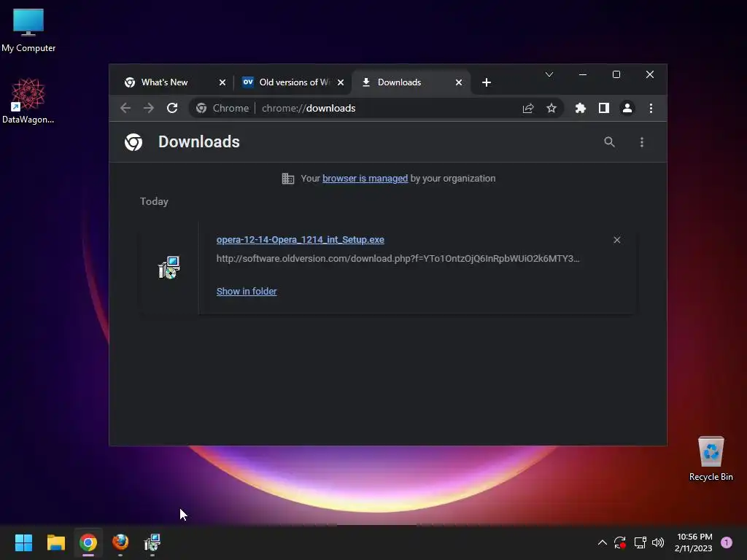Open the clock showing 10:56 PM
This screenshot has width=747, height=560.
pos(694,542)
